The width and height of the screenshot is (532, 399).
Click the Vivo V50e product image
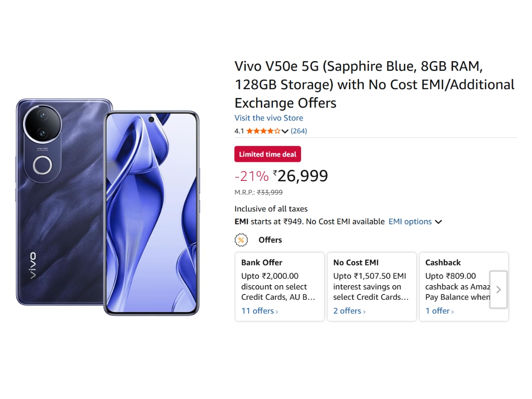click(108, 207)
